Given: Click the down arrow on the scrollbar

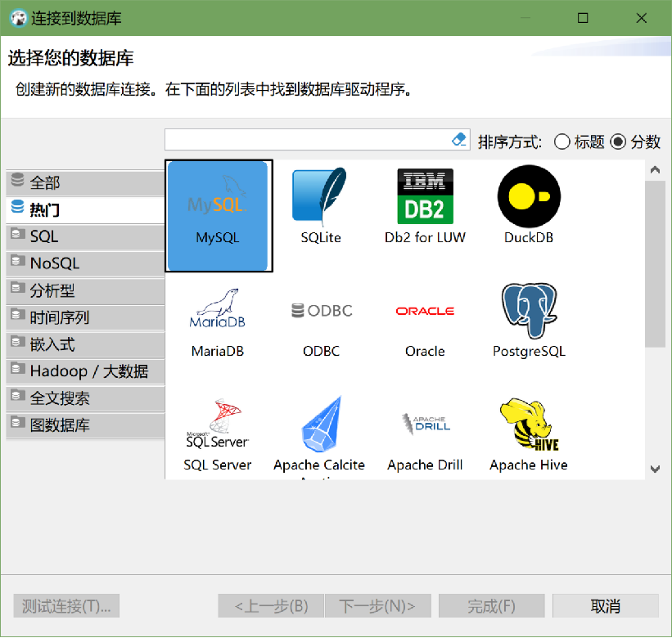Looking at the screenshot, I should 655,470.
